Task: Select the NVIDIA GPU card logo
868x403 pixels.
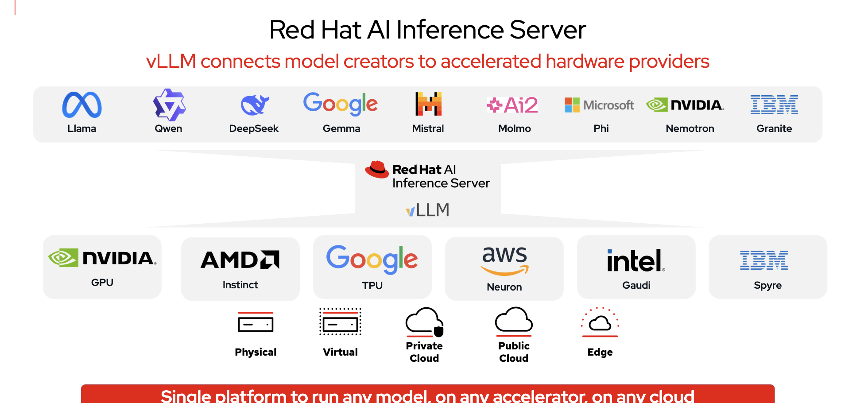Action: (102, 258)
